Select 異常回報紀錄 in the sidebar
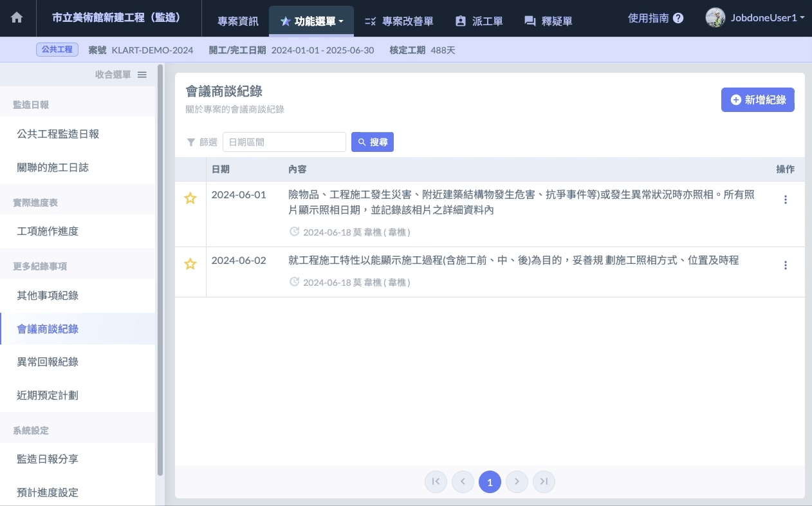812x506 pixels. click(48, 362)
